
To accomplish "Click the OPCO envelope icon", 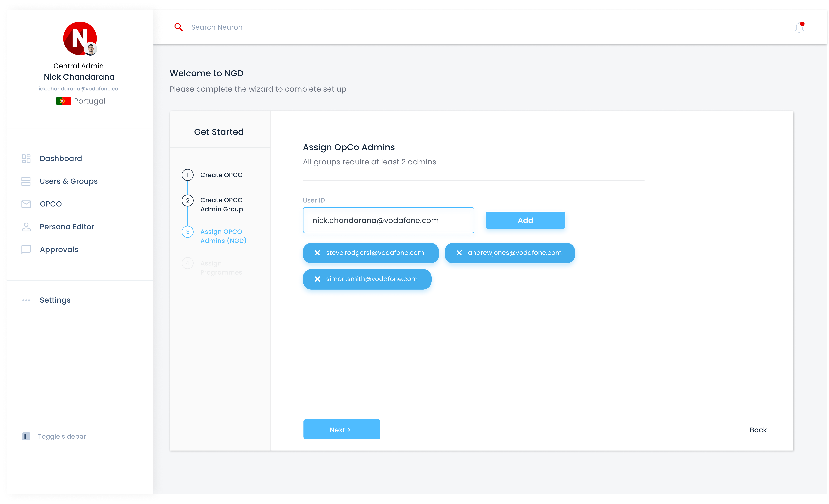I will click(26, 204).
